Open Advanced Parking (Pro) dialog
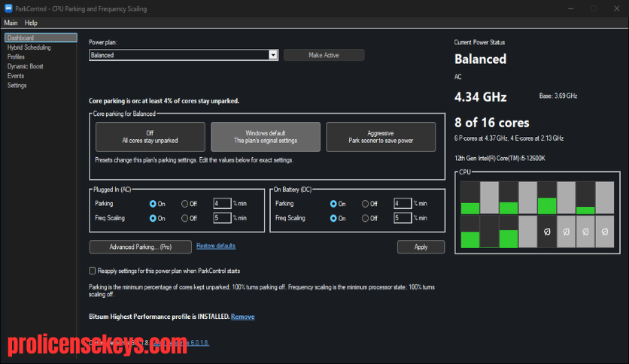The width and height of the screenshot is (629, 364). coord(141,247)
